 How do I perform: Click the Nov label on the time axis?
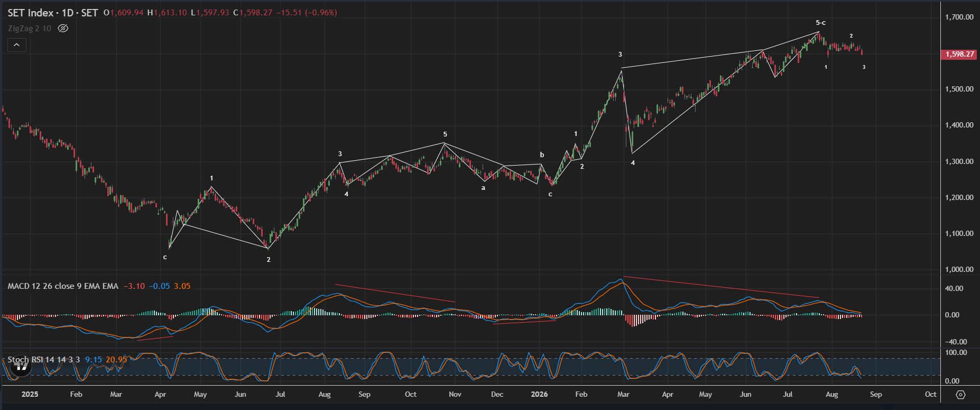point(455,395)
